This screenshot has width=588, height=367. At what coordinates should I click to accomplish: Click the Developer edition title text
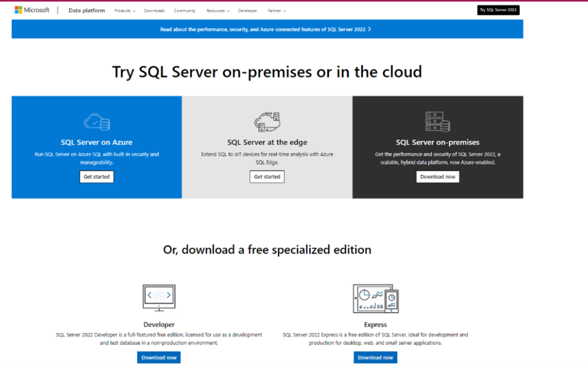pos(159,324)
